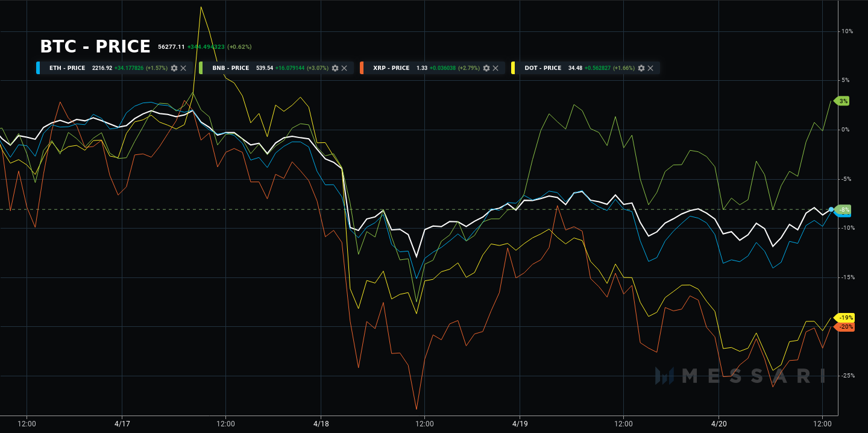This screenshot has height=433, width=868.
Task: Select the BTC - PRICE chart title
Action: (x=95, y=46)
